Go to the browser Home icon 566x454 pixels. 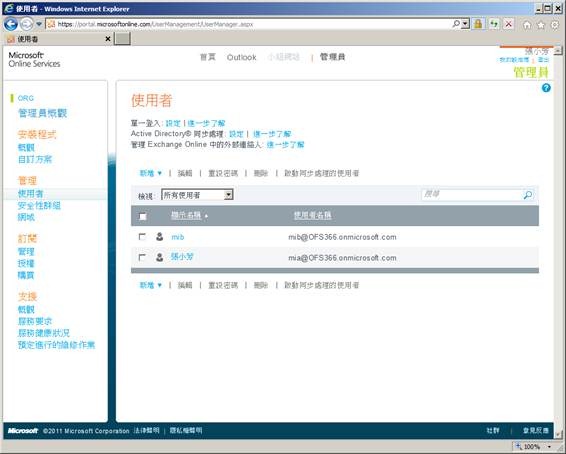(527, 25)
